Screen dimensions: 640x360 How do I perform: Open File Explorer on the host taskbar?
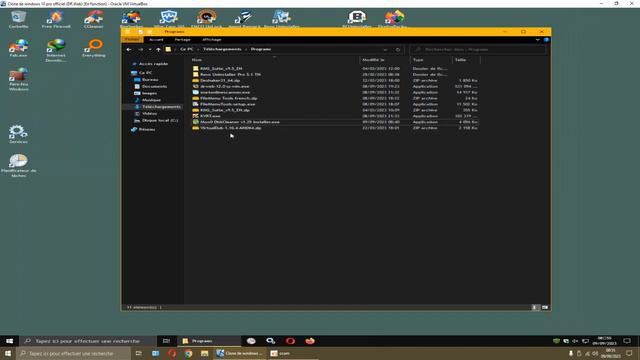204,353
